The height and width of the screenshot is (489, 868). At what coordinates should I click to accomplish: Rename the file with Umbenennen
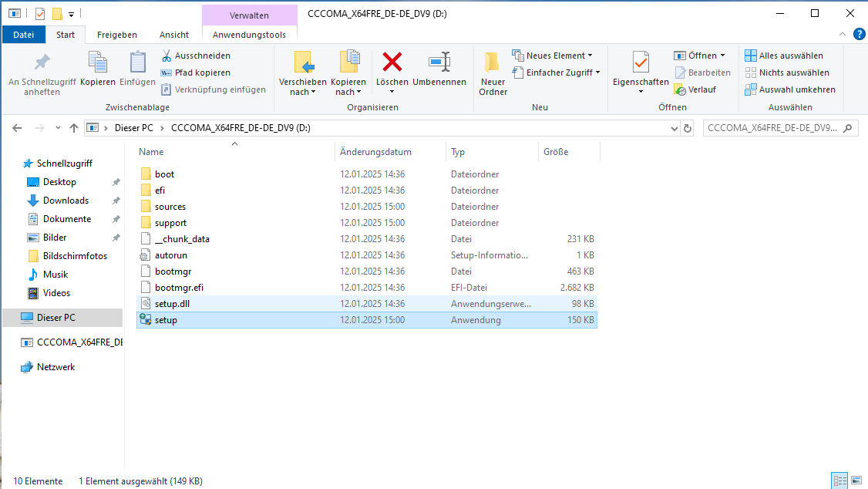pos(439,69)
